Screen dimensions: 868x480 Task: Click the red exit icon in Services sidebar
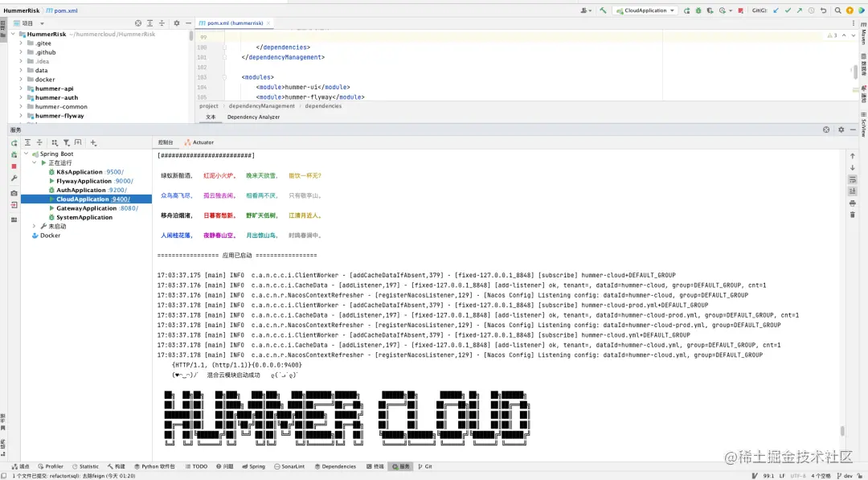click(14, 205)
